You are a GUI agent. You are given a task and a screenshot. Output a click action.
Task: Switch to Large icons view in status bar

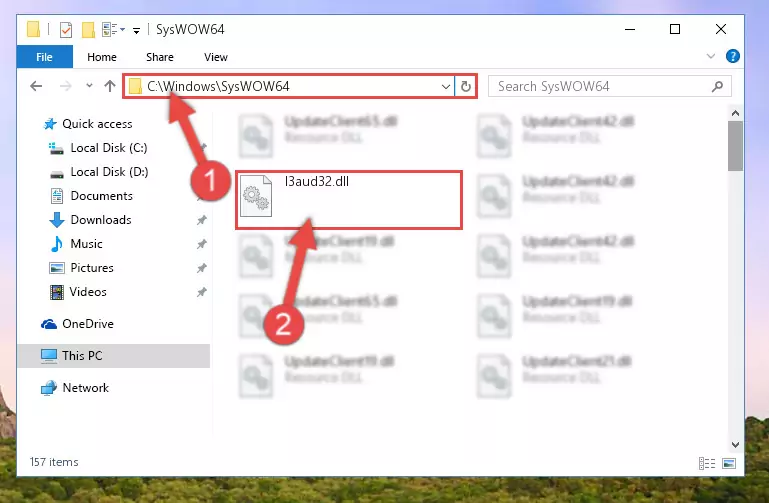[x=729, y=463]
